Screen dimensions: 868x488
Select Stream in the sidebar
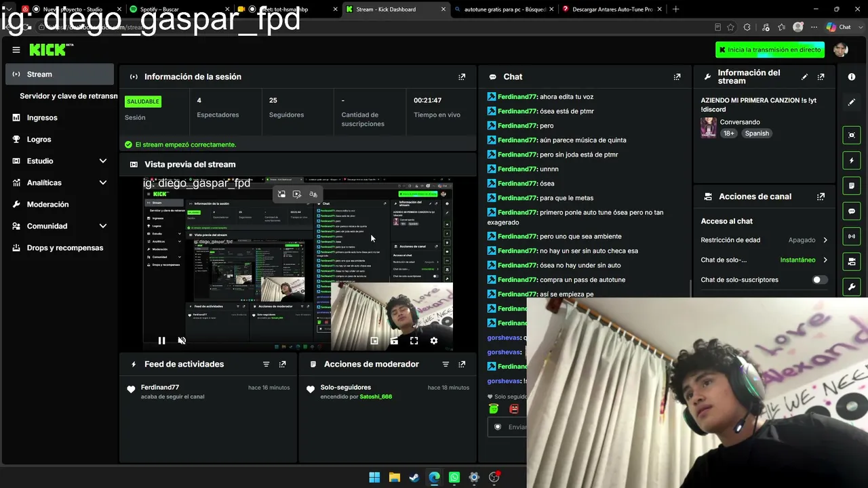(x=60, y=74)
